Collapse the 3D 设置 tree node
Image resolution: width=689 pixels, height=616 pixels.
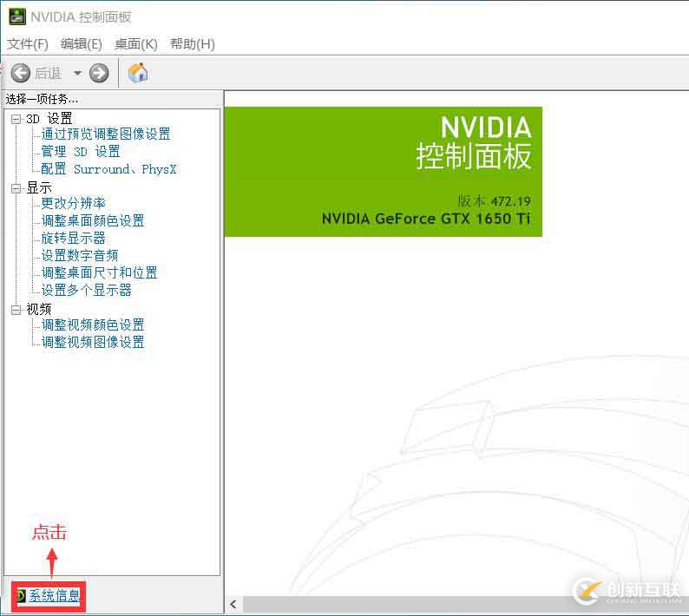point(16,119)
